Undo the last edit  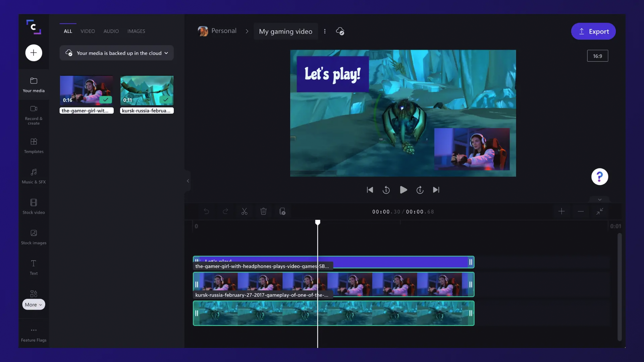(x=207, y=211)
